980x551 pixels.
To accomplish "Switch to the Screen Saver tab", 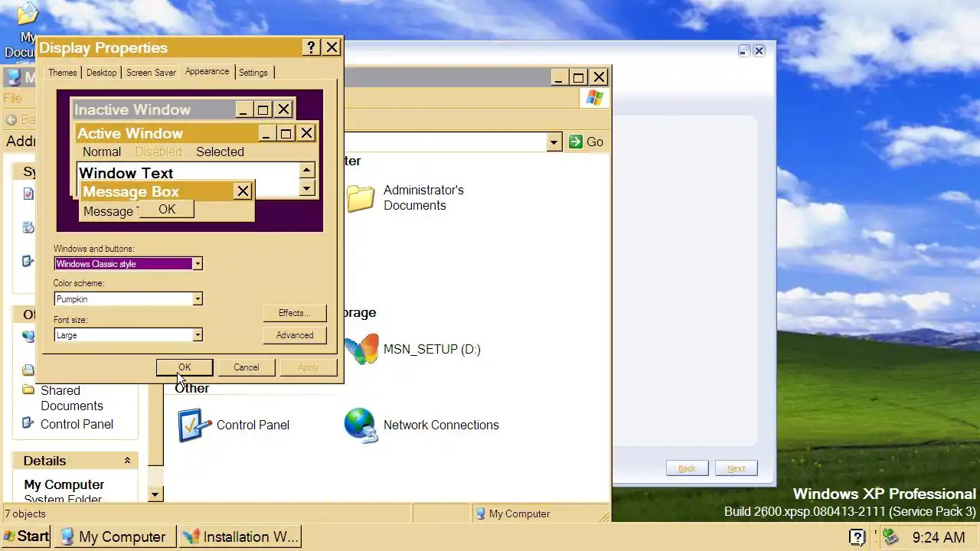I will pos(151,73).
